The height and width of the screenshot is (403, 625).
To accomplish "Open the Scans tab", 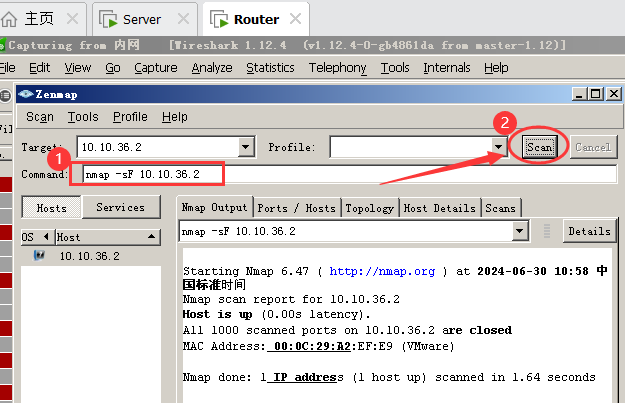I will click(x=500, y=208).
